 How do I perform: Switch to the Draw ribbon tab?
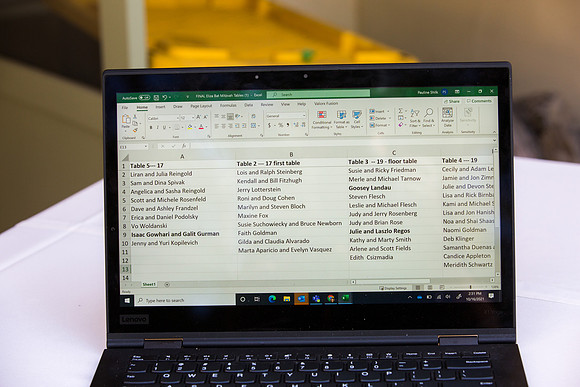coord(178,107)
